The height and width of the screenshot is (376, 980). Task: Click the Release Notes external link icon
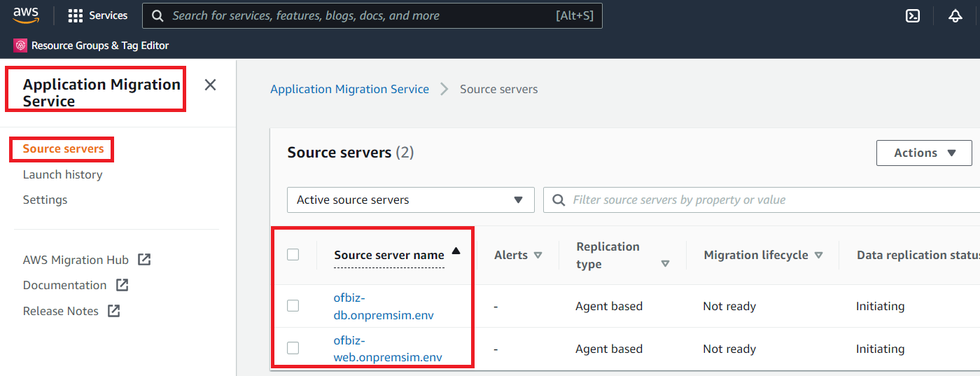pos(114,311)
